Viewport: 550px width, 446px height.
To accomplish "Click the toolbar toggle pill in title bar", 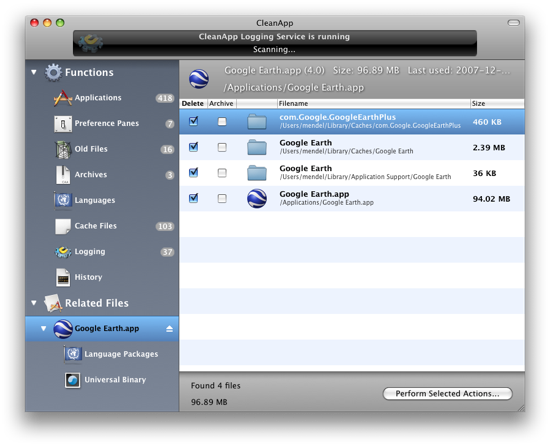I will (514, 23).
